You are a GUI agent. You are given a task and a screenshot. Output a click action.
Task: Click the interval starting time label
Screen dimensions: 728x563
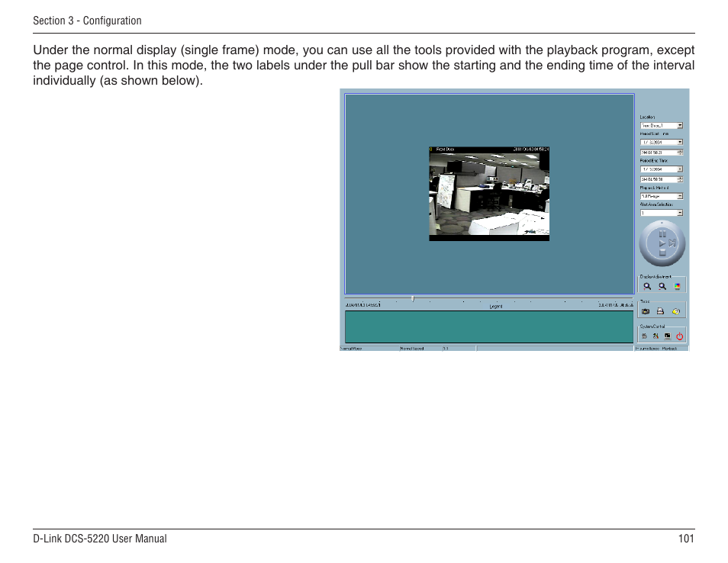363,305
